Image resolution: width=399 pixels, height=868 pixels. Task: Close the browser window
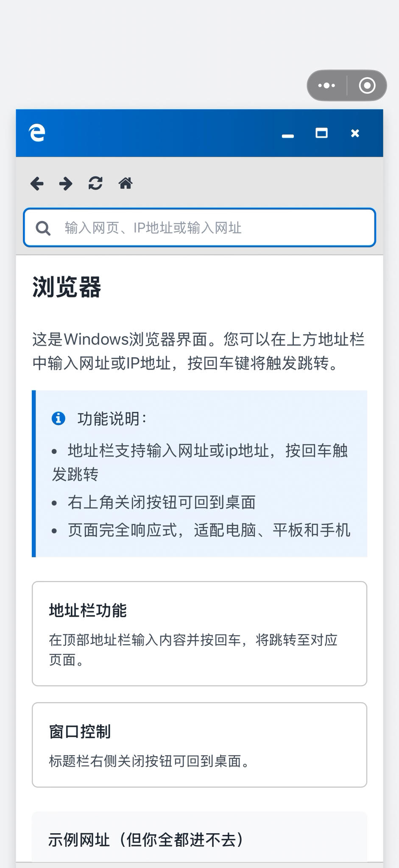tap(355, 134)
